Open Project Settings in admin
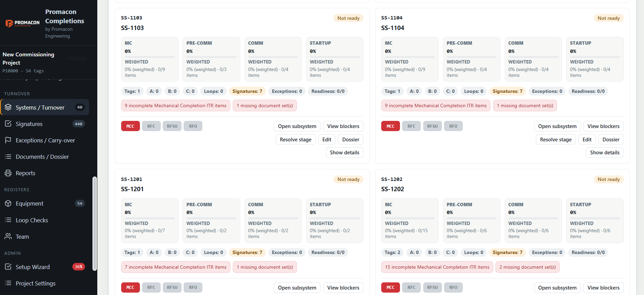Image resolution: width=644 pixels, height=295 pixels. tap(45, 283)
